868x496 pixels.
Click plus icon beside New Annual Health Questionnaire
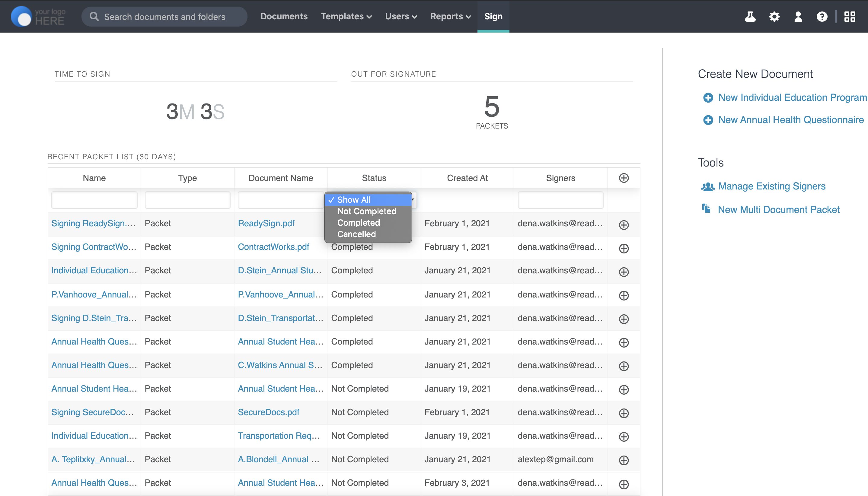point(708,120)
